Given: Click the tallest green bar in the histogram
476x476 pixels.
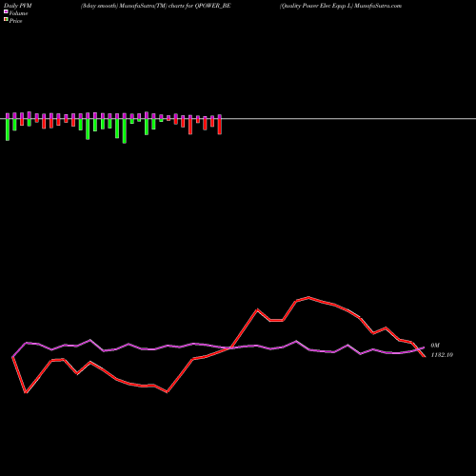Looking at the screenshot, I should coord(125,131).
